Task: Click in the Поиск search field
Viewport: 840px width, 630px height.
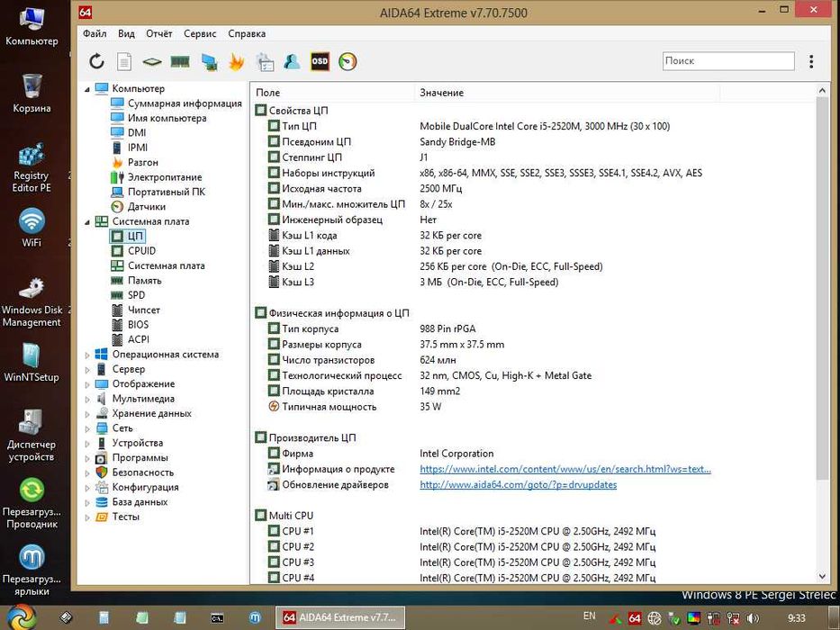Action: pyautogui.click(x=728, y=61)
